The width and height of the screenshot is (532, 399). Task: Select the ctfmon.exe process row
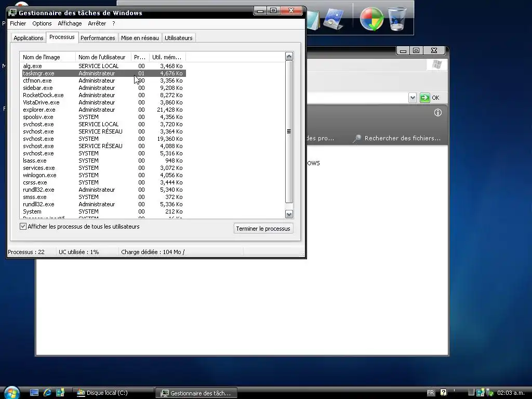coord(103,81)
